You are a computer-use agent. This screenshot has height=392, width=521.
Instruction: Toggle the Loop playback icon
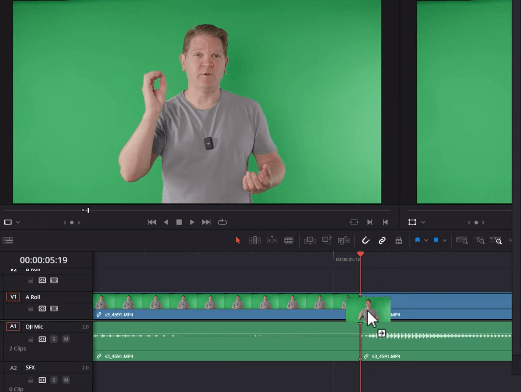coord(222,222)
